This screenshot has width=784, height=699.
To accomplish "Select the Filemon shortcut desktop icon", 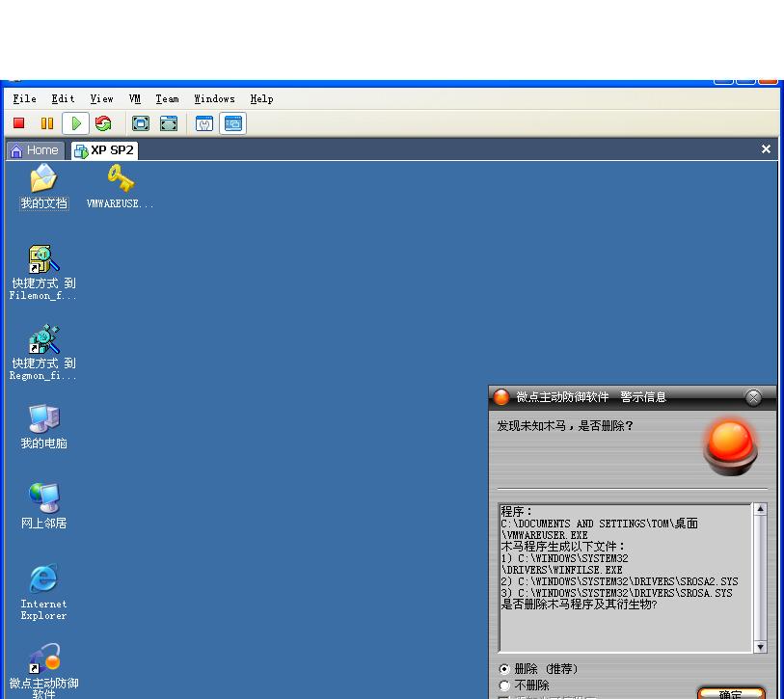I will 43,273.
